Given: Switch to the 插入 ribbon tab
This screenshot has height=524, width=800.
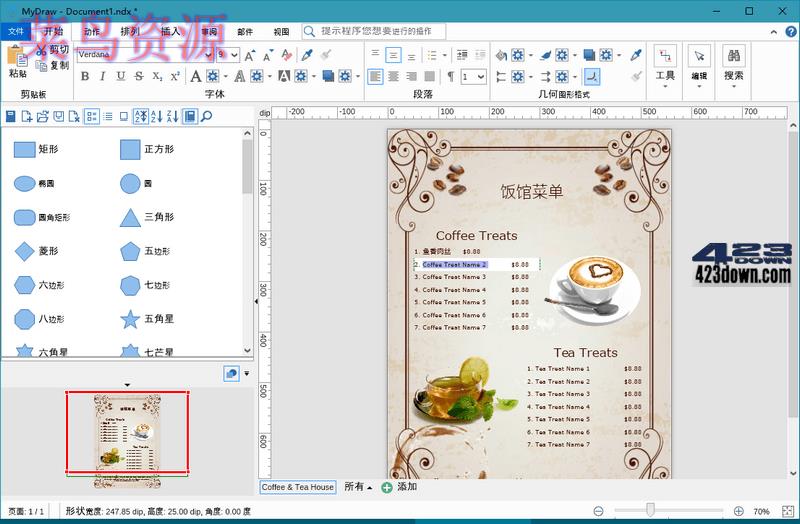Looking at the screenshot, I should (x=171, y=32).
